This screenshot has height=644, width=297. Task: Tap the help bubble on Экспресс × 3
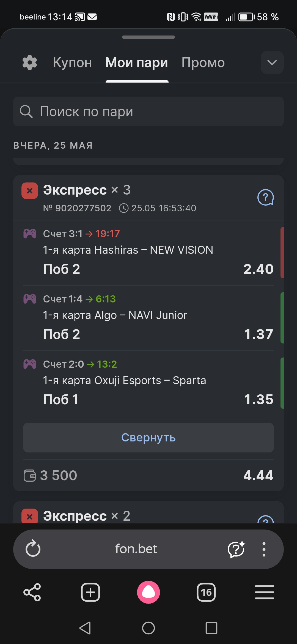tap(265, 197)
